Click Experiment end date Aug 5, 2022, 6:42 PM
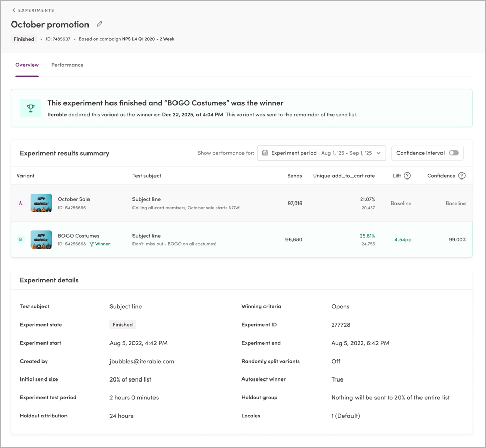This screenshot has height=448, width=486. click(360, 343)
